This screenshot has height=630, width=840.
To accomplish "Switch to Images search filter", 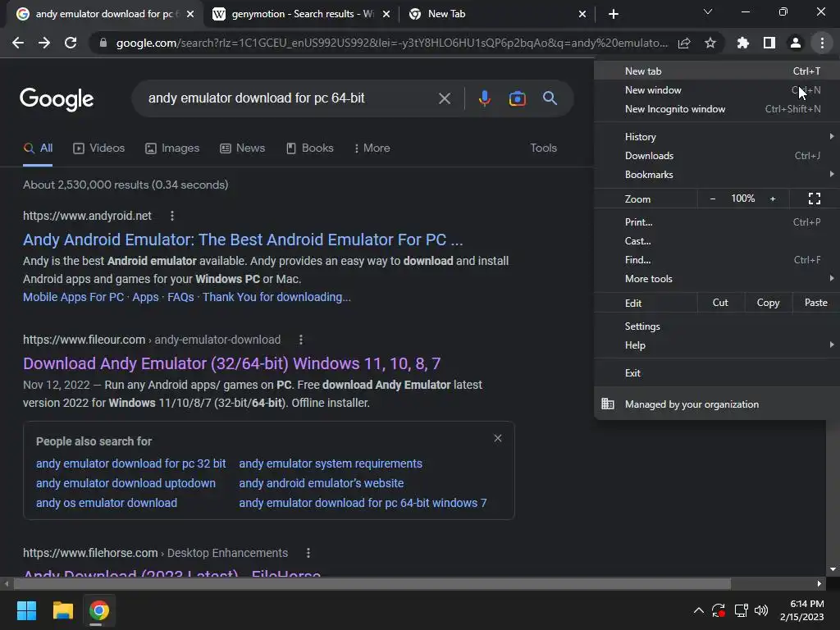I will coord(172,148).
